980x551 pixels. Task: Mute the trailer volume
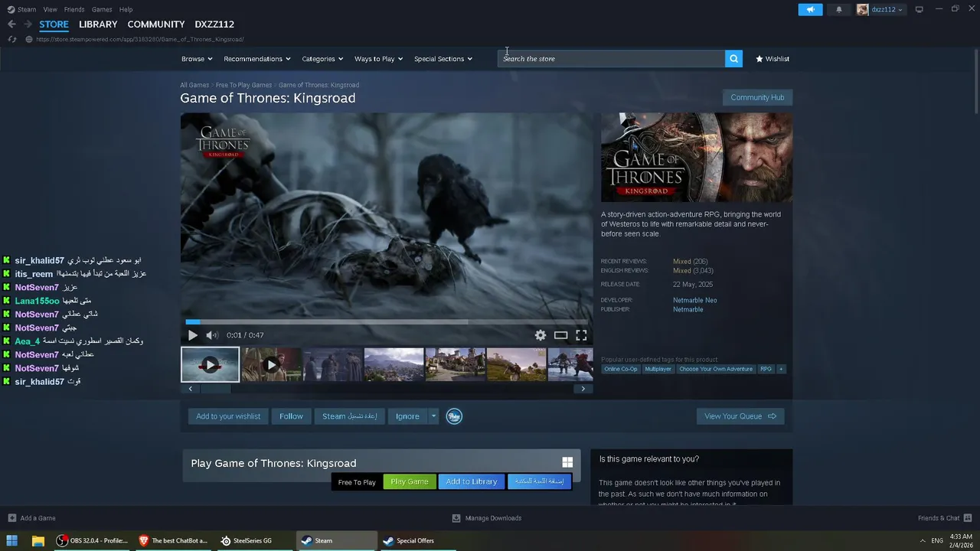(x=212, y=335)
